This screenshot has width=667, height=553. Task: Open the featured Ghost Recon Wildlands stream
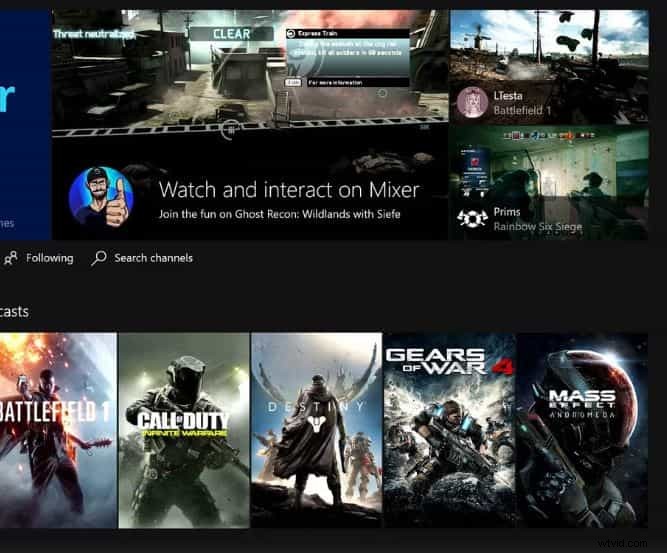click(x=250, y=125)
